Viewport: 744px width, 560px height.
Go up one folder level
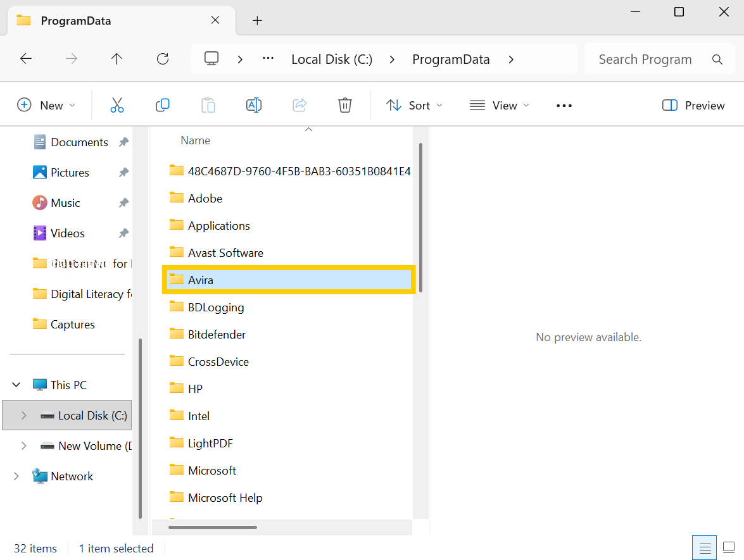coord(117,58)
